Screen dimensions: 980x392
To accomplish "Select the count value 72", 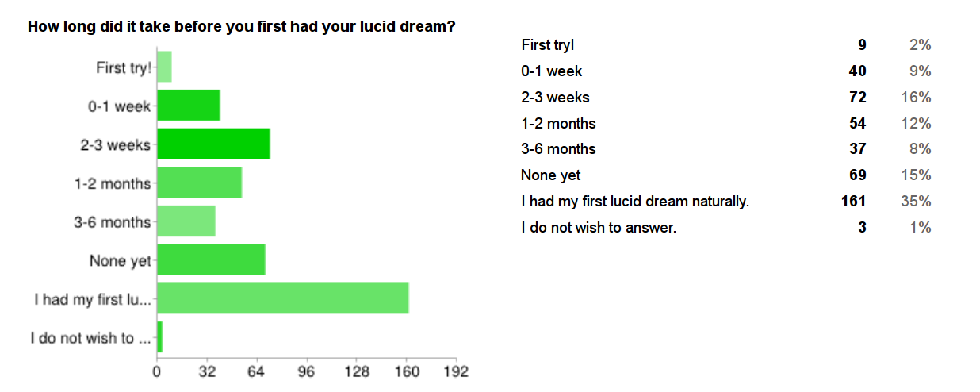I will coord(857,98).
